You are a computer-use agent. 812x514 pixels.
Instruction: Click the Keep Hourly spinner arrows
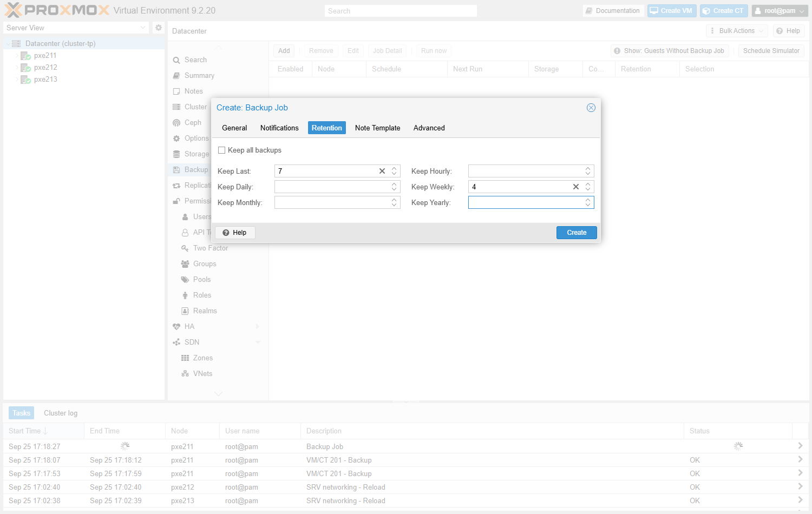pos(588,171)
